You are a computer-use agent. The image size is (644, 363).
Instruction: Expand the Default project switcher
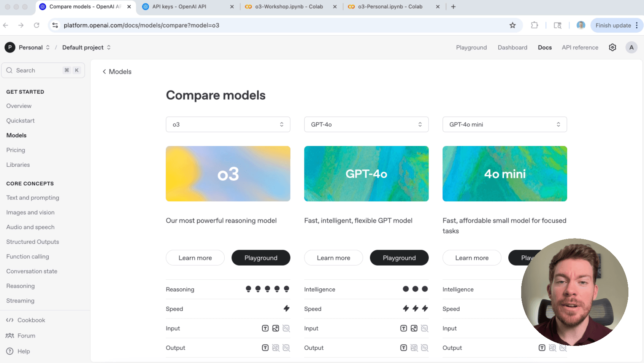(x=109, y=48)
